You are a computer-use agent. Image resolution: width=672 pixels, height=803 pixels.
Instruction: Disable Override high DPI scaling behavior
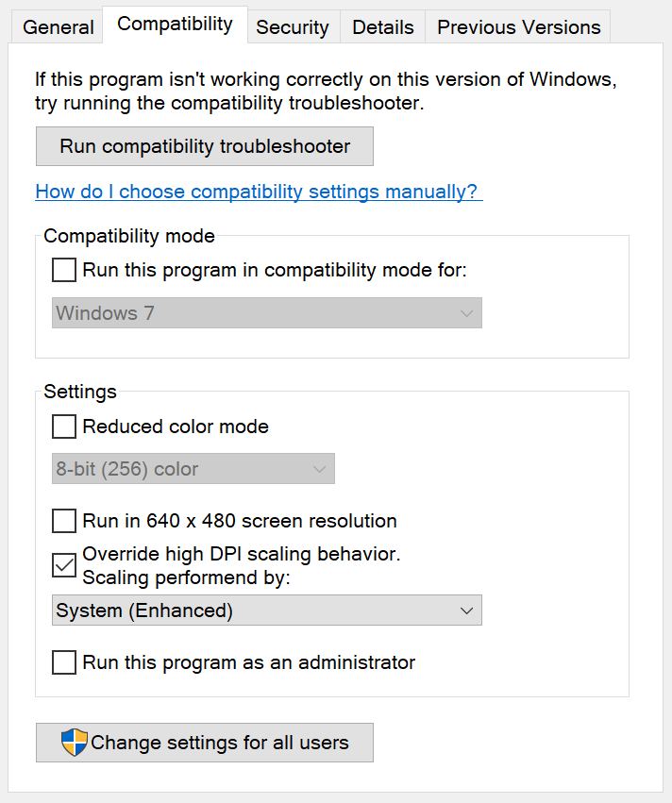coord(63,567)
